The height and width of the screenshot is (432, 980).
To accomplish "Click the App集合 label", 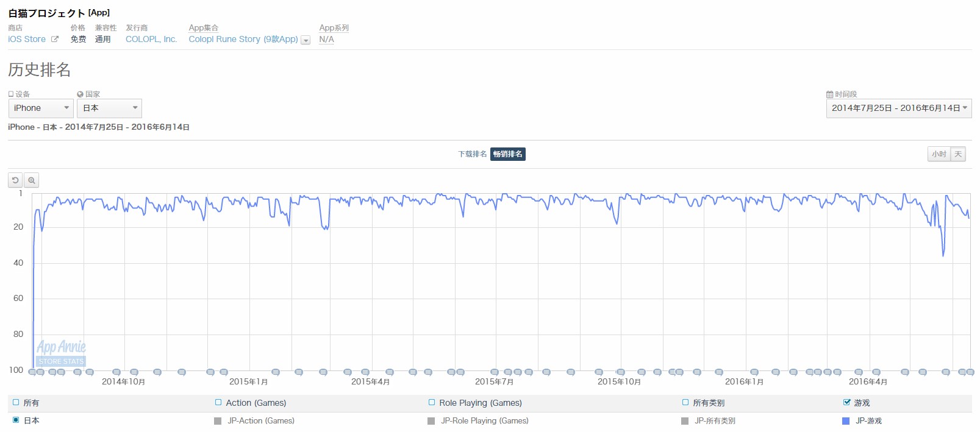I will tap(203, 28).
